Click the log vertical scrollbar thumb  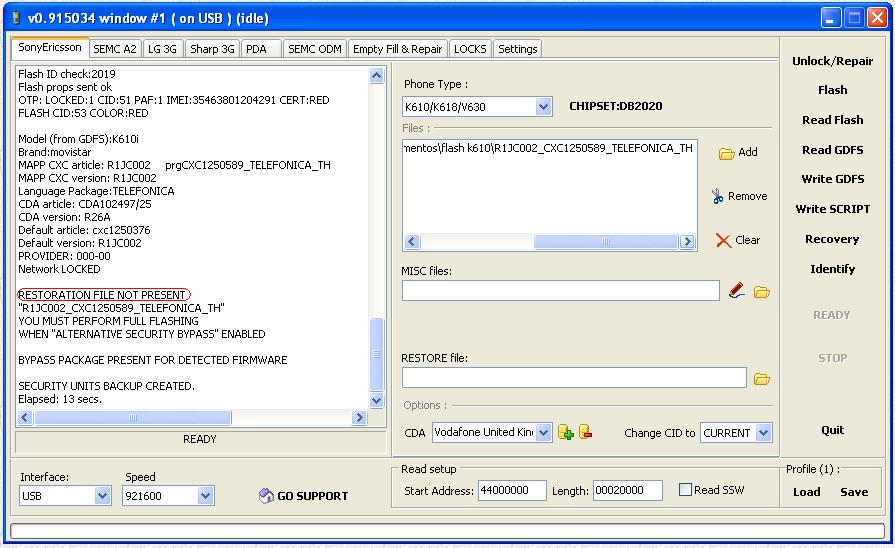(377, 354)
